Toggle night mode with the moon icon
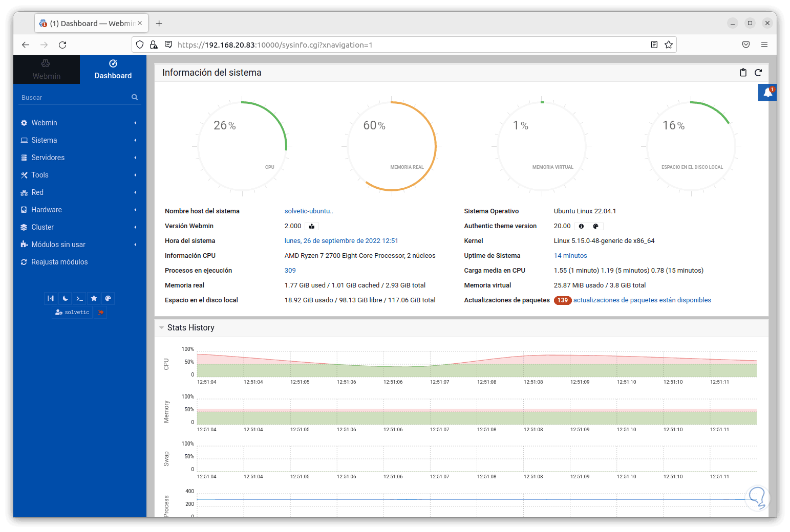The image size is (790, 532). tap(65, 298)
